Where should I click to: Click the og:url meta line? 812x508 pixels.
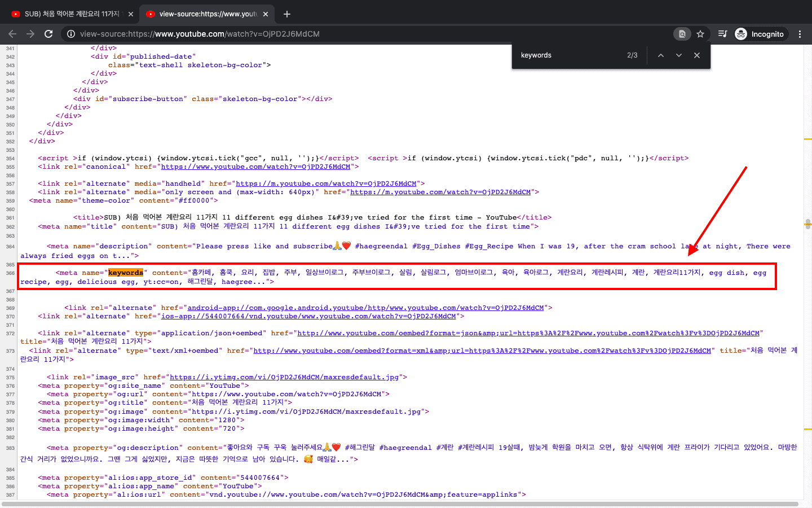(218, 394)
